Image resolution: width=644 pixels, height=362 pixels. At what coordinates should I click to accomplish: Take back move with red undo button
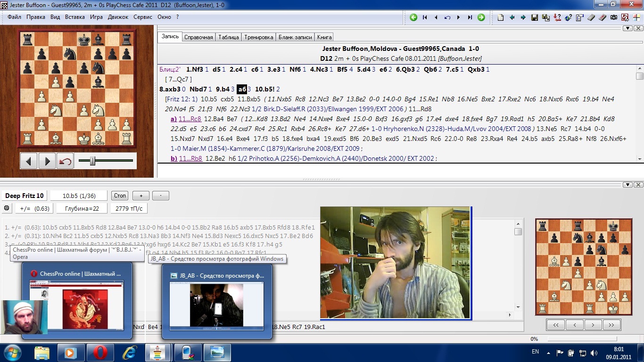65,162
